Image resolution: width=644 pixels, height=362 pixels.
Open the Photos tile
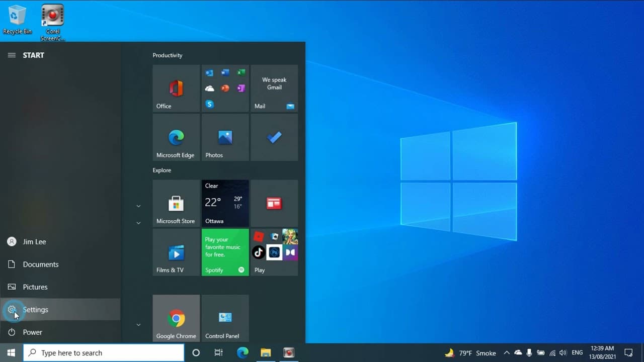pyautogui.click(x=225, y=137)
